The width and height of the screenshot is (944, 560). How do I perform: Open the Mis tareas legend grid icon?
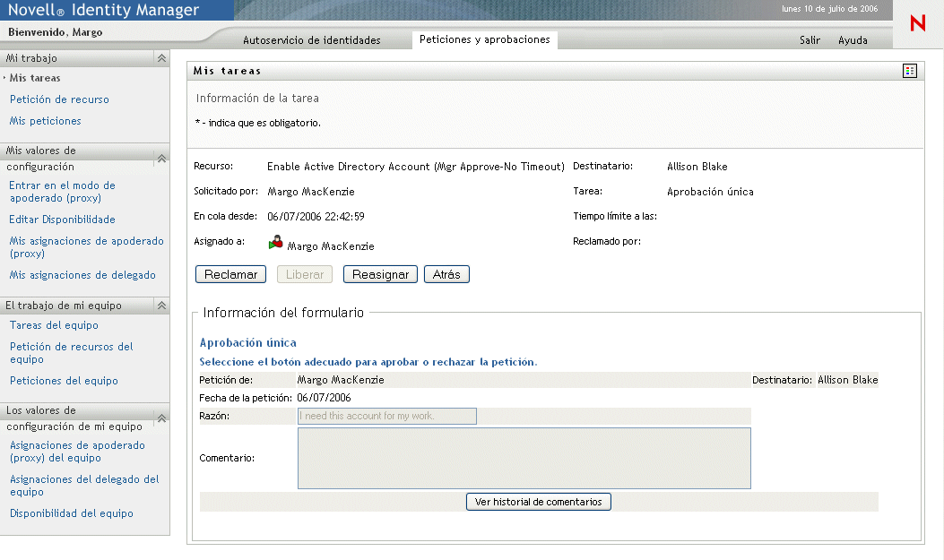tap(910, 71)
